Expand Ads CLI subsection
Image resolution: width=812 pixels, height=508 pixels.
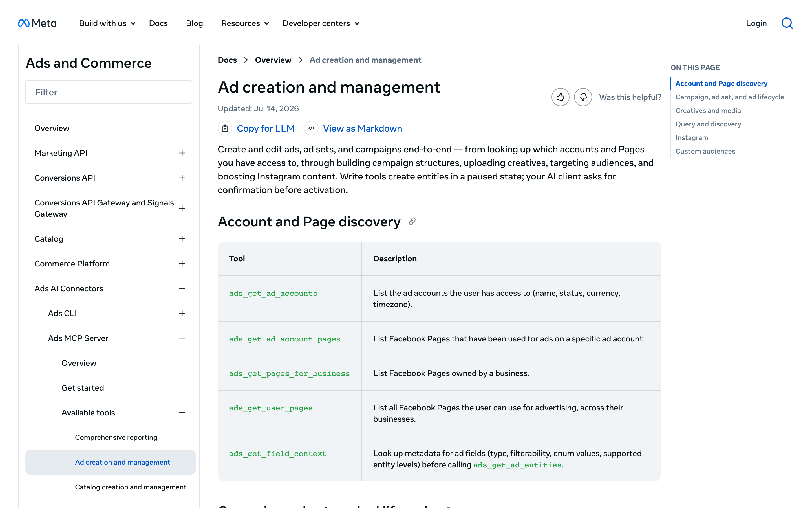[182, 314]
